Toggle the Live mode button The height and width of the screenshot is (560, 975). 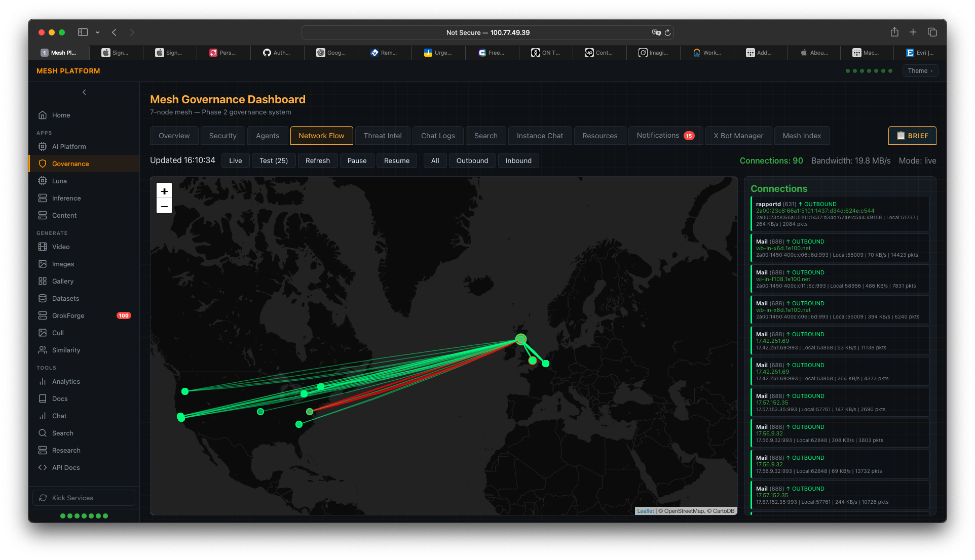235,161
